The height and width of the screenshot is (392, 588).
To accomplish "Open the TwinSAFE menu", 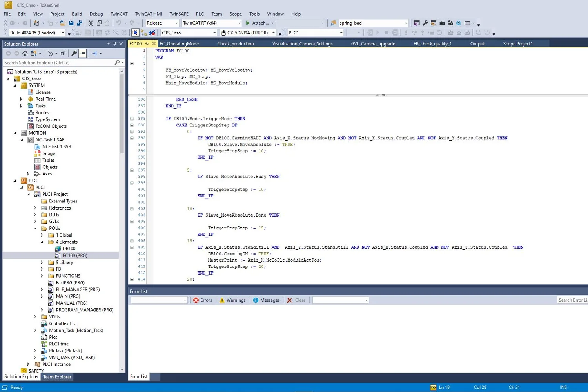I will (179, 14).
